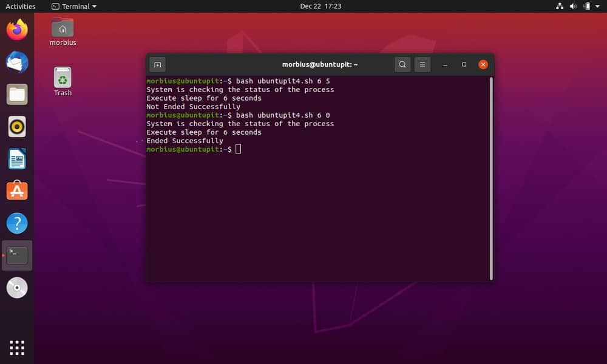The image size is (607, 364).
Task: Click the terminal prompt input area
Action: [237, 149]
